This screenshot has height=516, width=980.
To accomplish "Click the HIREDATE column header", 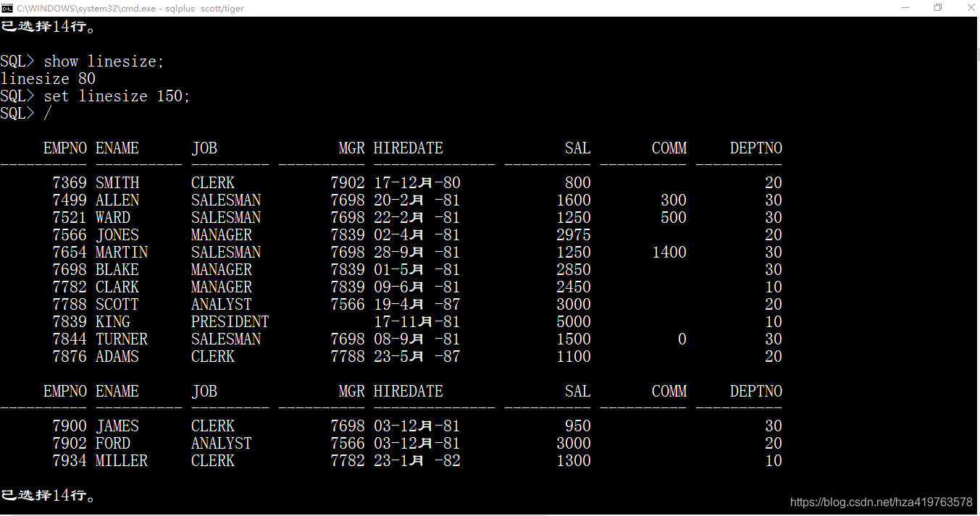I will pyautogui.click(x=408, y=148).
